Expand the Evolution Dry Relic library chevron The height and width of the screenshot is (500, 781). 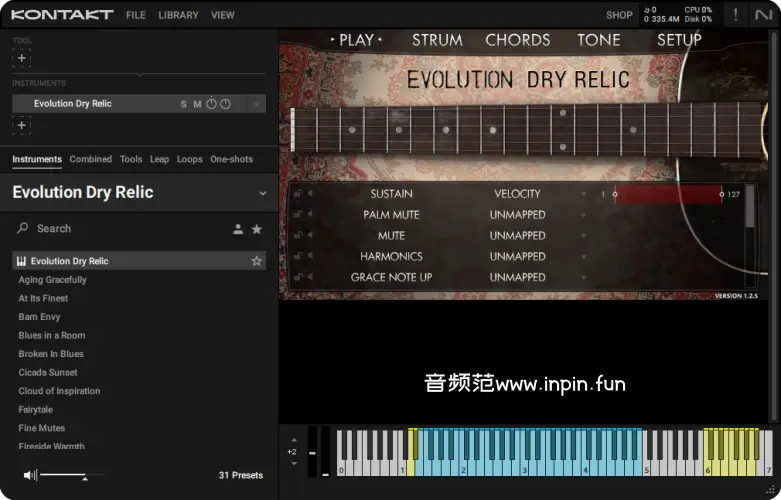click(x=262, y=193)
